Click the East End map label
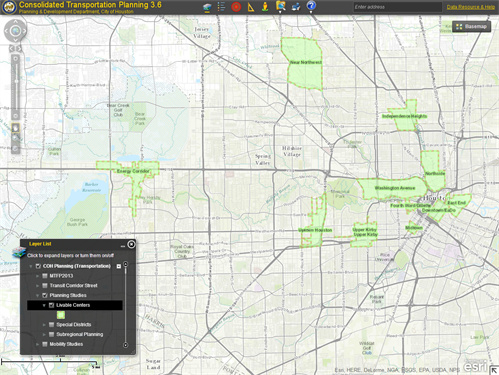The image size is (499, 375). (x=456, y=203)
